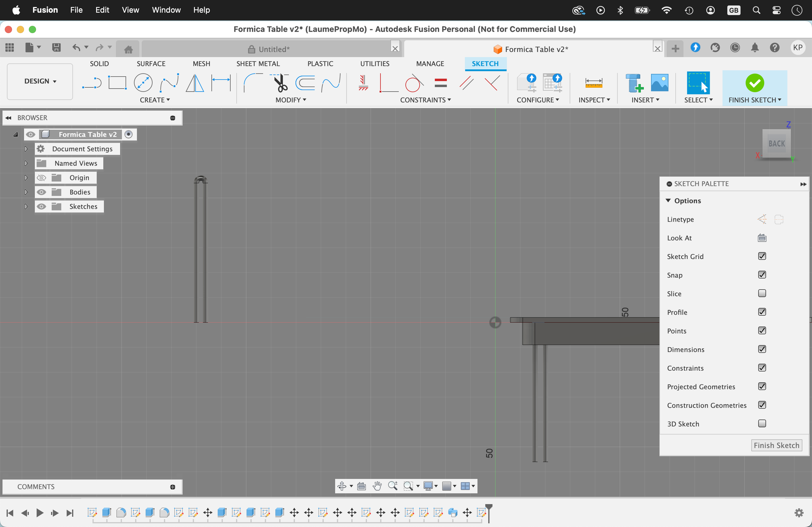Image resolution: width=812 pixels, height=527 pixels.
Task: Apply the Tangent constraint
Action: [414, 83]
